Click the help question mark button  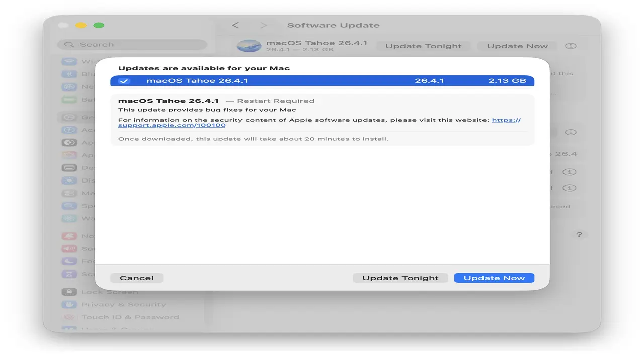click(x=579, y=234)
